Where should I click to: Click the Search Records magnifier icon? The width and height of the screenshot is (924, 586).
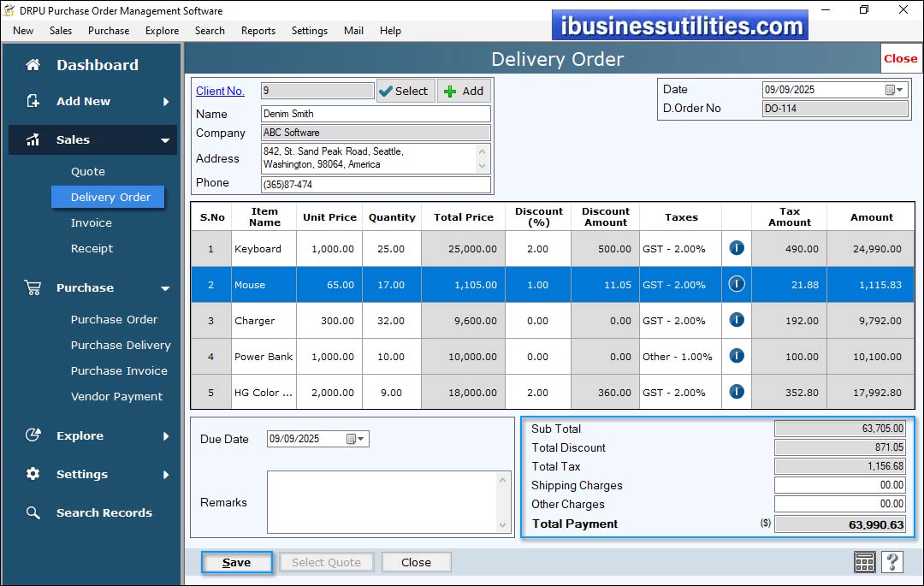coord(33,512)
